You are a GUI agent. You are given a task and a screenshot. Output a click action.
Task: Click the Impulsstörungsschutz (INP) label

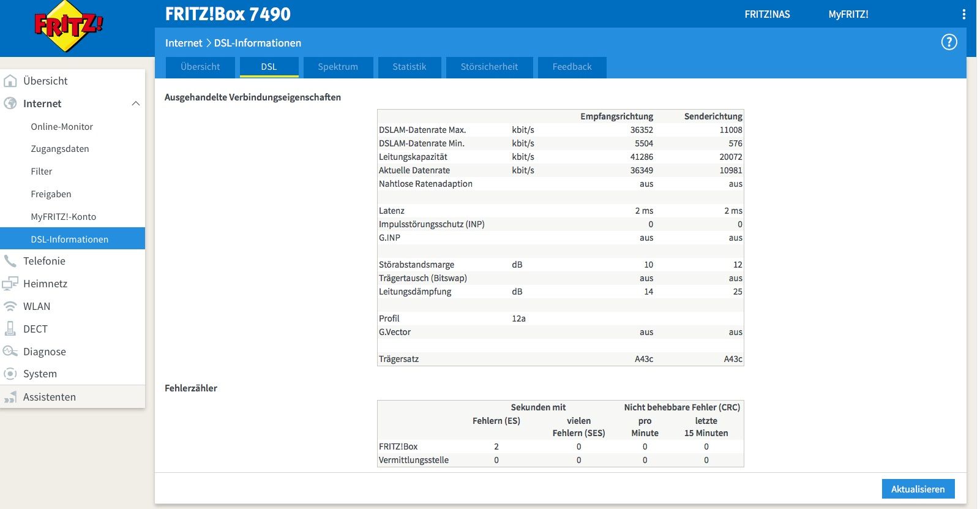coord(432,224)
